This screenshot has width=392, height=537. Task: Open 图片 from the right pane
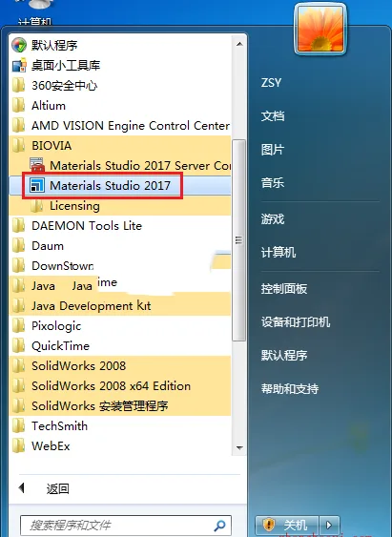[x=273, y=150]
